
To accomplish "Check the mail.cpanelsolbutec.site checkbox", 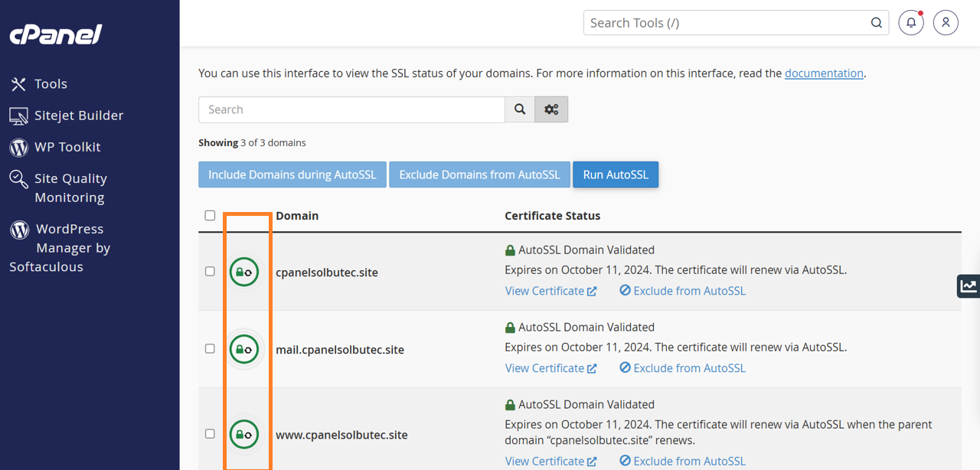I will click(x=210, y=349).
